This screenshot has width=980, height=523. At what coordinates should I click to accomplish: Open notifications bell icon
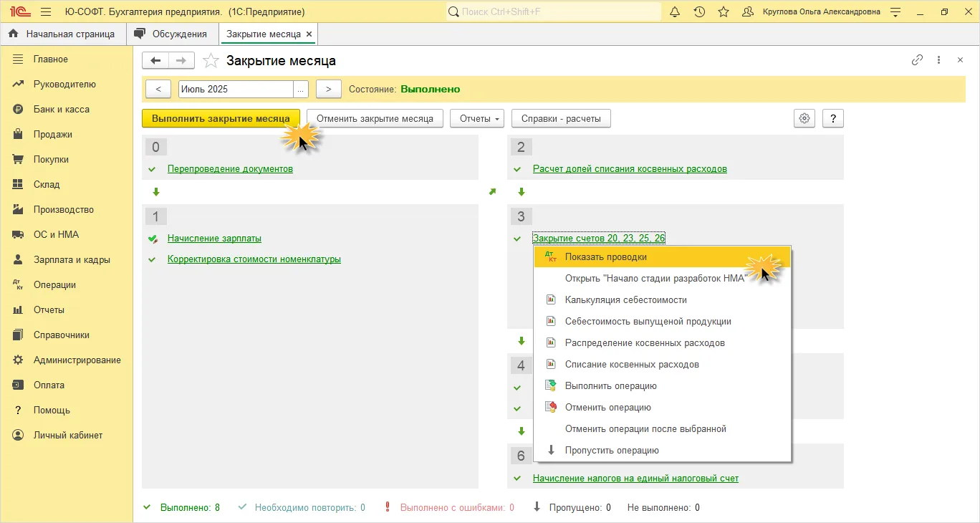click(675, 11)
